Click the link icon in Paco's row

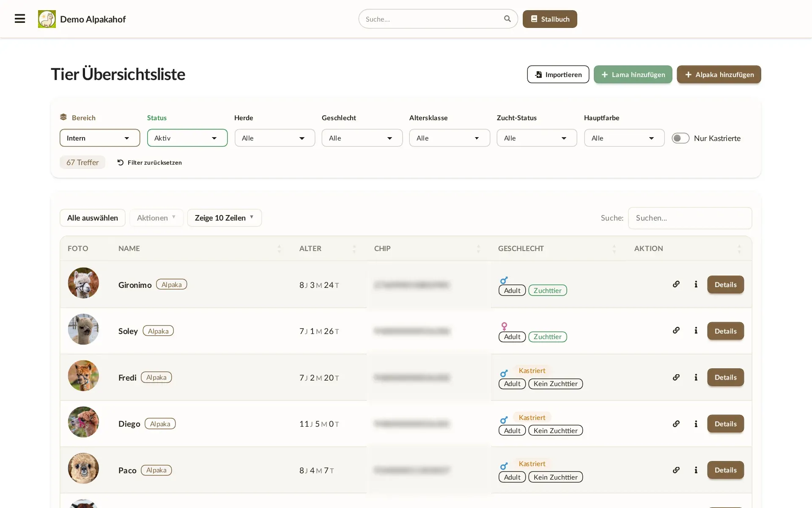[676, 470]
